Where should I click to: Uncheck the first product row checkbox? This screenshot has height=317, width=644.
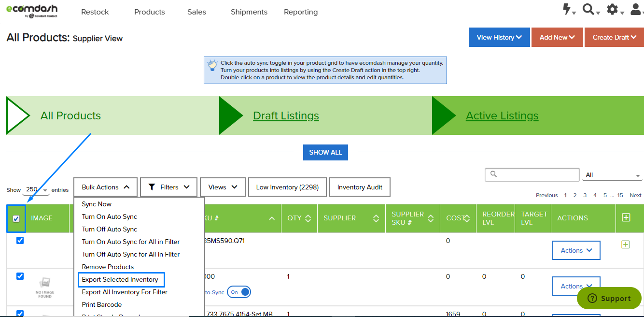pos(20,240)
